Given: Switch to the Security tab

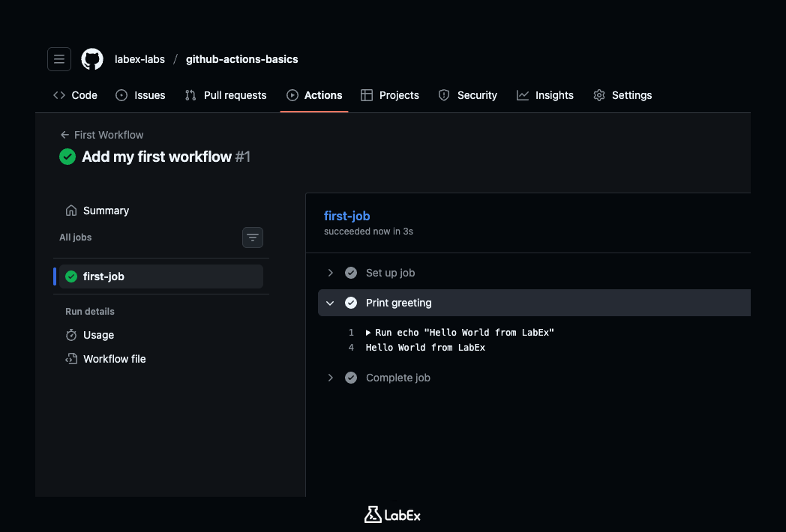Looking at the screenshot, I should coord(468,95).
